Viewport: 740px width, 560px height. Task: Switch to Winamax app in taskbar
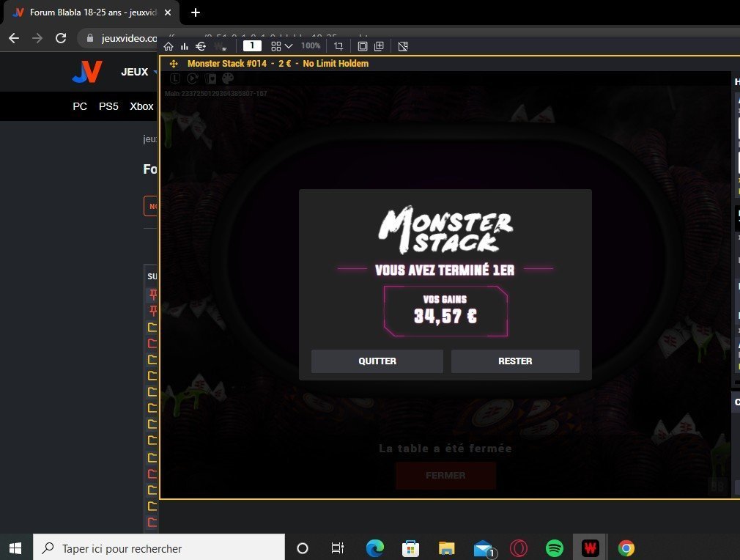(x=590, y=548)
